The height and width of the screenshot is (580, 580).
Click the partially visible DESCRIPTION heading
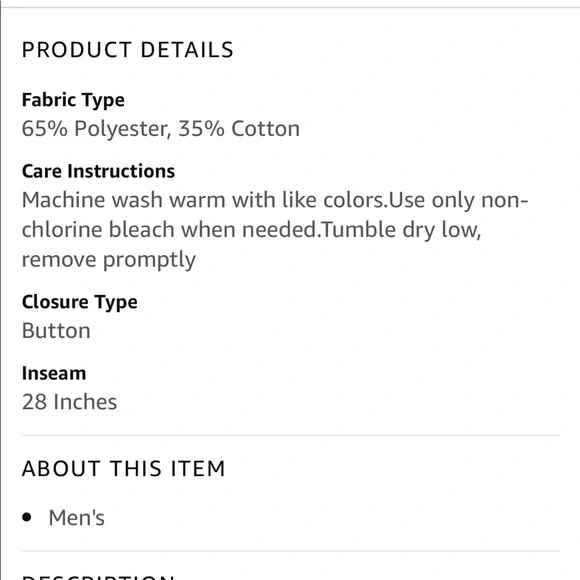click(x=98, y=577)
